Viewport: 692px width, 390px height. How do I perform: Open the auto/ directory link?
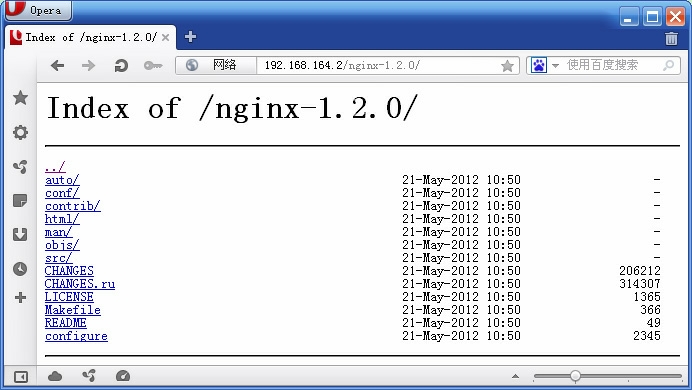point(62,180)
